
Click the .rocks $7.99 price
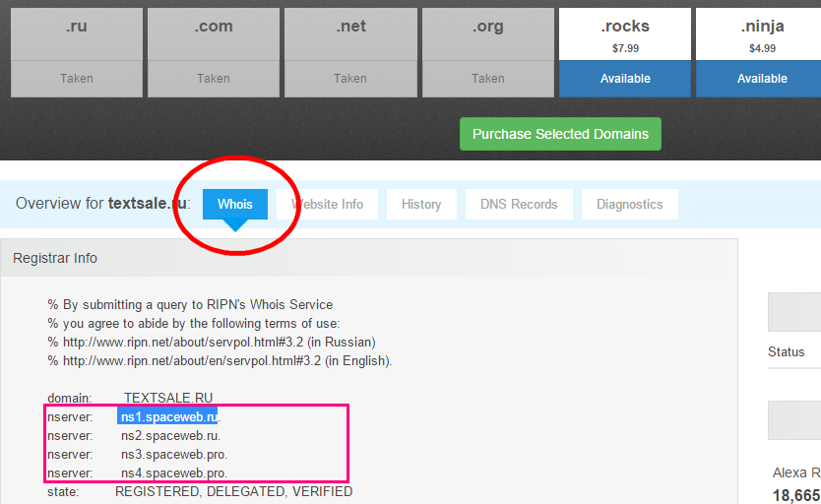[x=625, y=48]
